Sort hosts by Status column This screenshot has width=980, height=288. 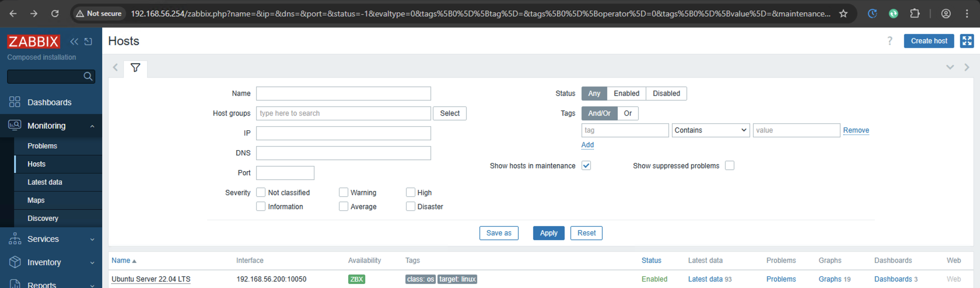tap(651, 261)
